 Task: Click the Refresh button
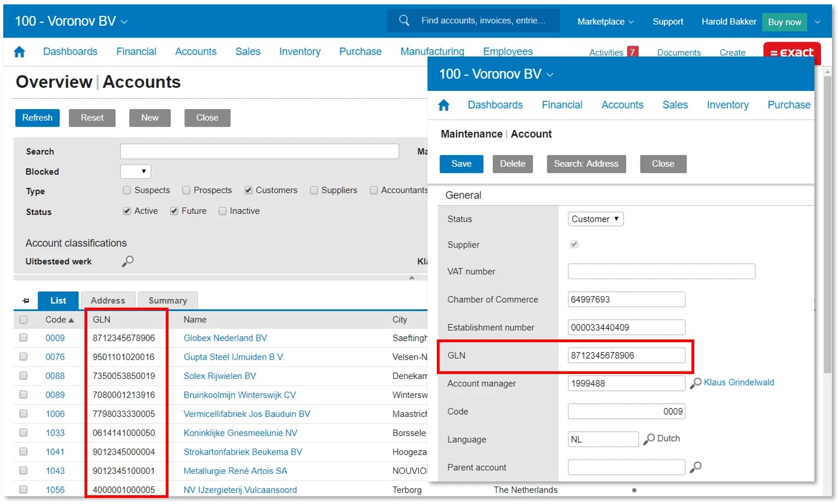point(37,118)
